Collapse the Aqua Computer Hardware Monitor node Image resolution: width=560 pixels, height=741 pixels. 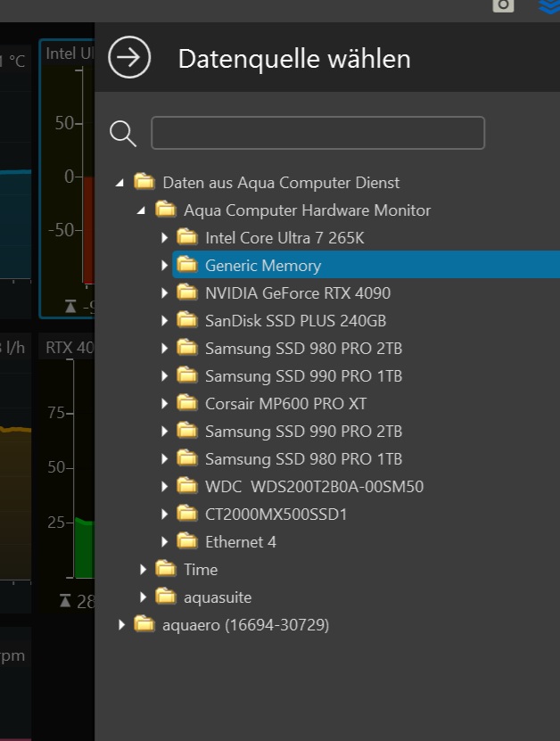(142, 210)
